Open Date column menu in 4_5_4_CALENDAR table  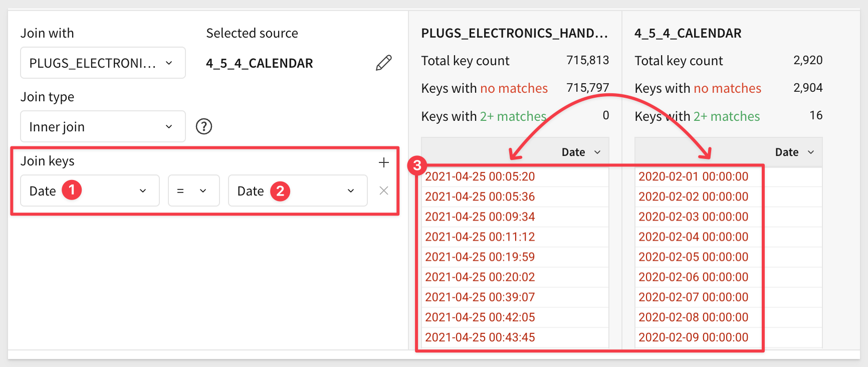click(x=811, y=152)
